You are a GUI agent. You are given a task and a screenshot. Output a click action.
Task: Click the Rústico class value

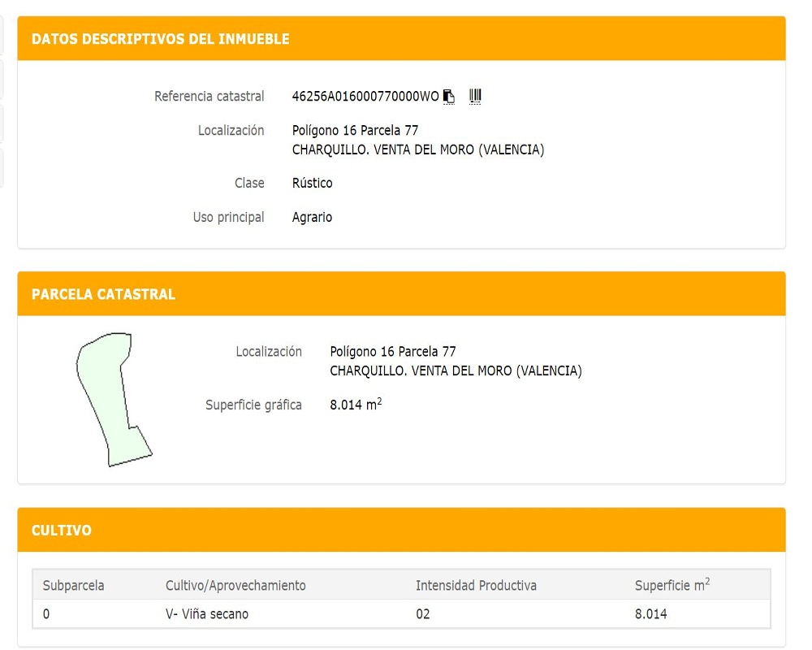coord(312,183)
